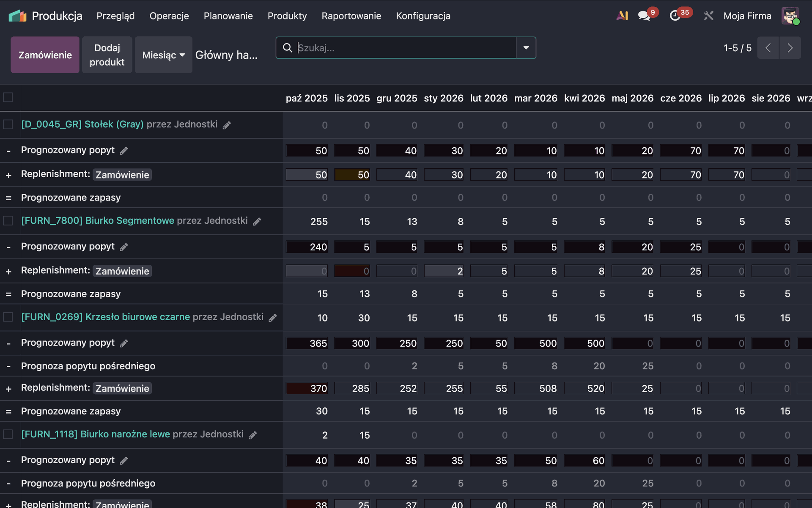Click the wrench debug tools icon
812x508 pixels.
(708, 16)
